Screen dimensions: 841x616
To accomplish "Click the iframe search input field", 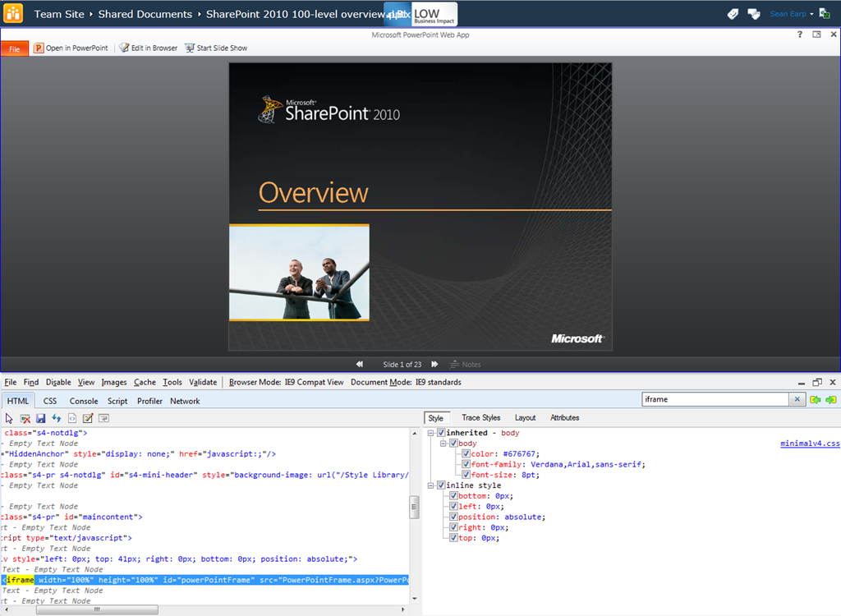I will (715, 400).
